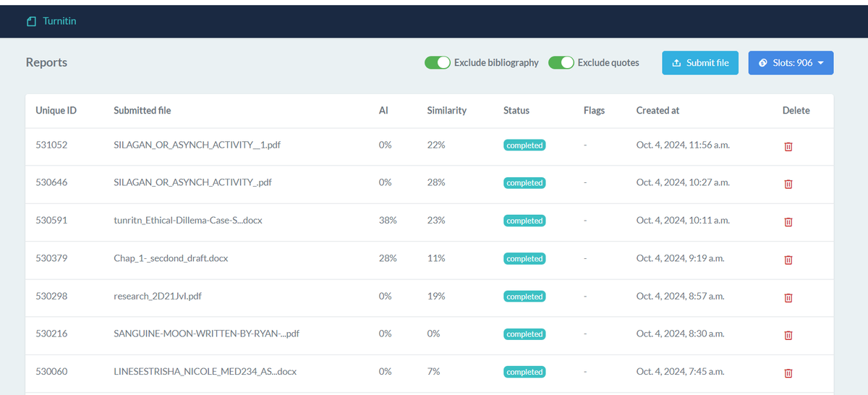Click the Created at column header
Viewport: 868px width, 395px height.
click(x=658, y=111)
